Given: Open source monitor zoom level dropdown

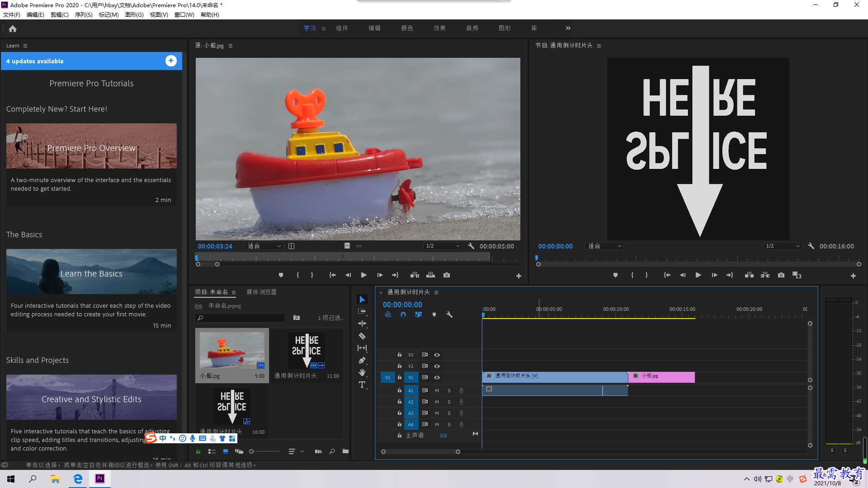Looking at the screenshot, I should 264,246.
